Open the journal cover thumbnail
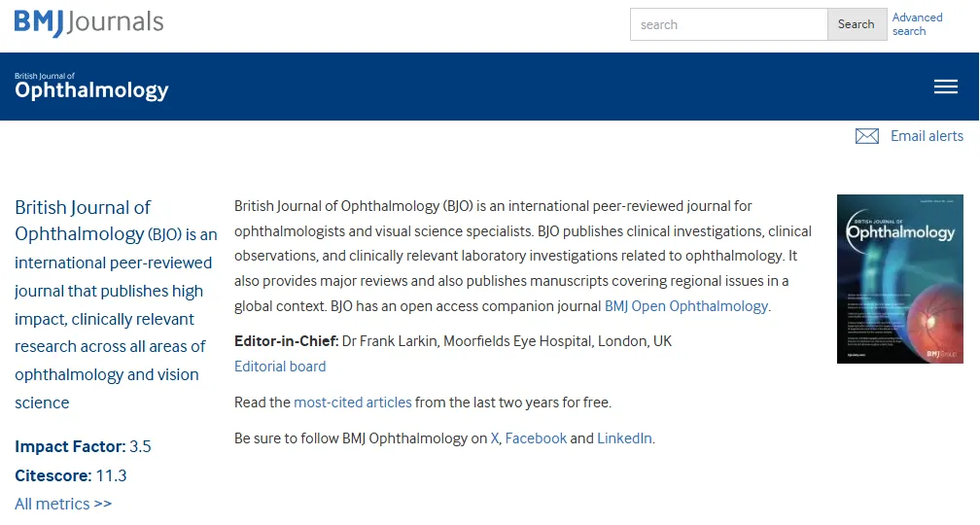 pos(900,279)
